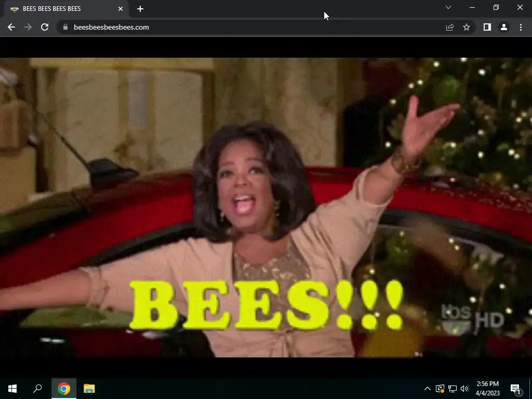This screenshot has height=399, width=532.
Task: Expand the tab search dropdown
Action: (448, 7)
